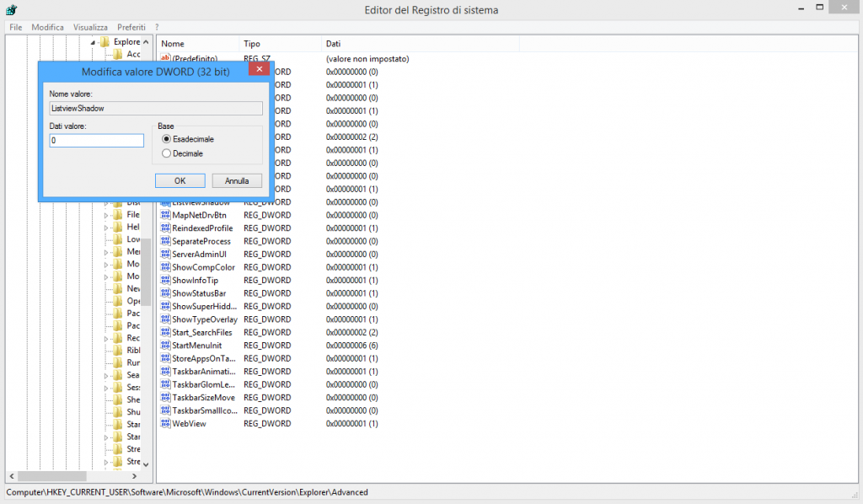Click the Registry Editor title bar icon
The image size is (863, 504).
tap(11, 9)
